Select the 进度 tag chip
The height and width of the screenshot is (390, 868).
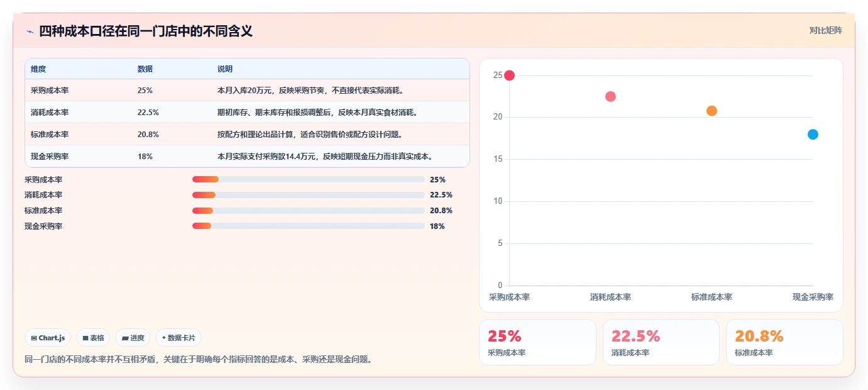133,338
